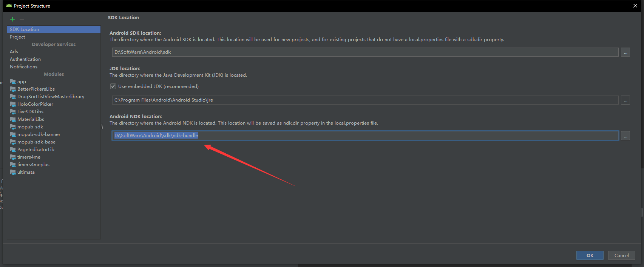
Task: Select BetterPickersLibs module
Action: (x=54, y=89)
